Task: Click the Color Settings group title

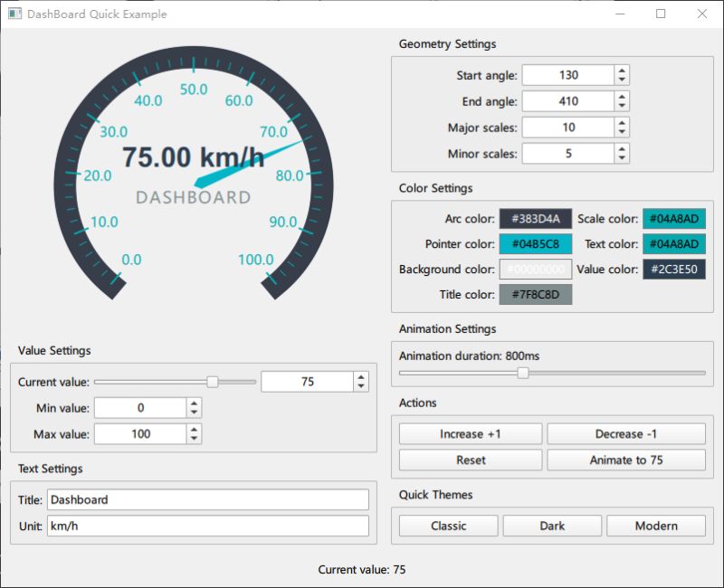Action: 435,188
